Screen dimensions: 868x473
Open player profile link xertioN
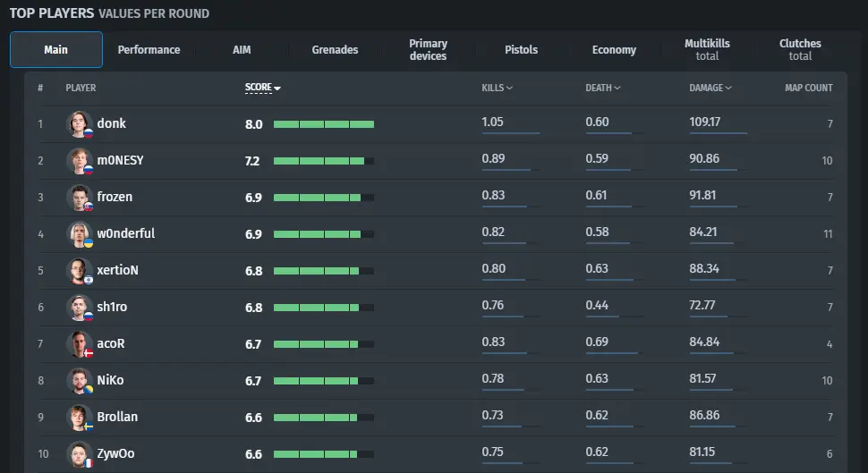tap(117, 270)
